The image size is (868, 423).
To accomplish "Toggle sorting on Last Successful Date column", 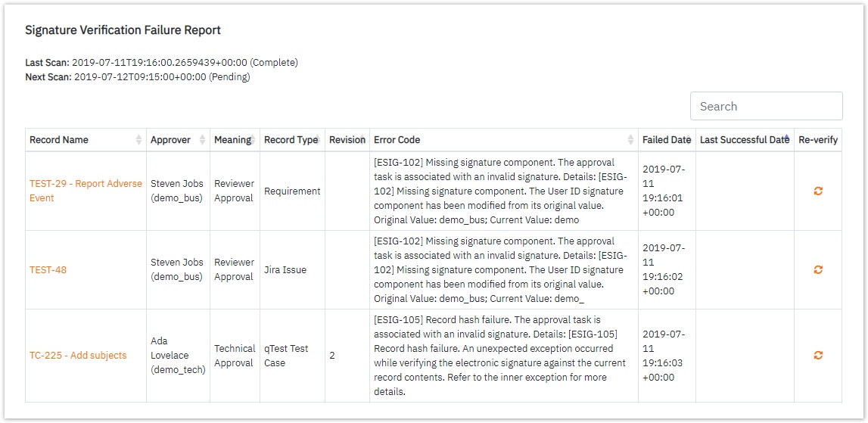I will click(x=787, y=140).
